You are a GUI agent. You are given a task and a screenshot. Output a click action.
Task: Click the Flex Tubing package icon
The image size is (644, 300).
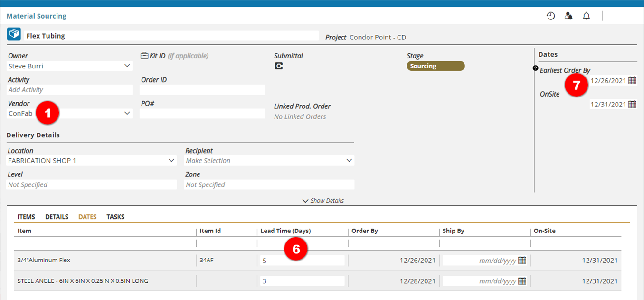click(x=14, y=35)
